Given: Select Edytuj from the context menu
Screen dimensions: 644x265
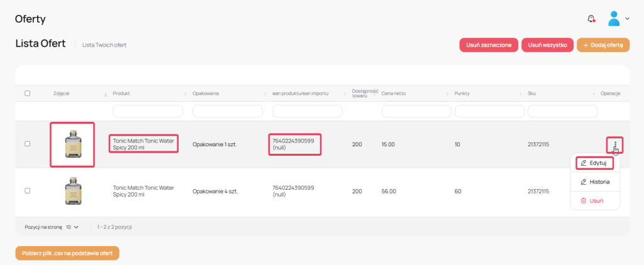Looking at the screenshot, I should [594, 163].
